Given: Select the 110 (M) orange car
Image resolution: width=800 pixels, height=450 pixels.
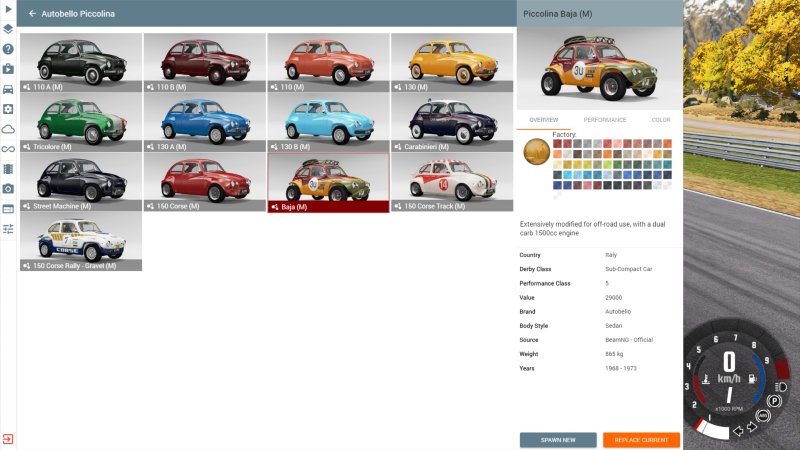Looking at the screenshot, I should tap(328, 63).
